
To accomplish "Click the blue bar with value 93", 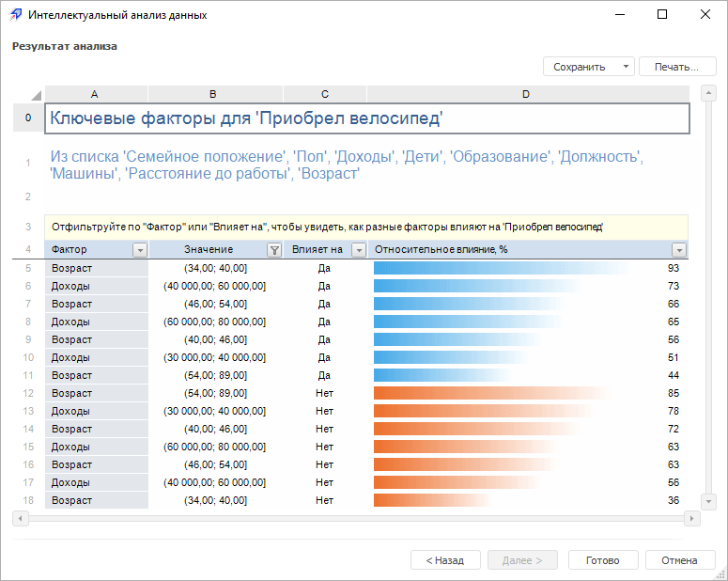I will [503, 268].
